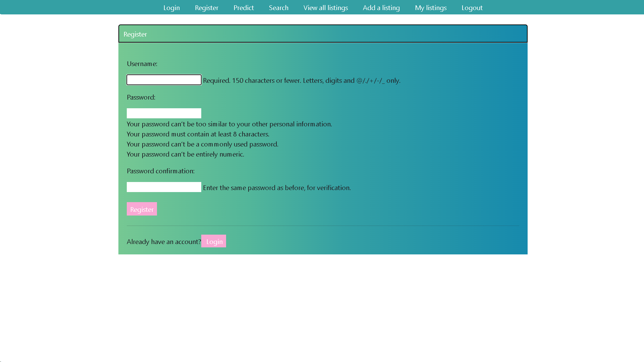Go to My listings
The image size is (644, 362).
[x=430, y=8]
